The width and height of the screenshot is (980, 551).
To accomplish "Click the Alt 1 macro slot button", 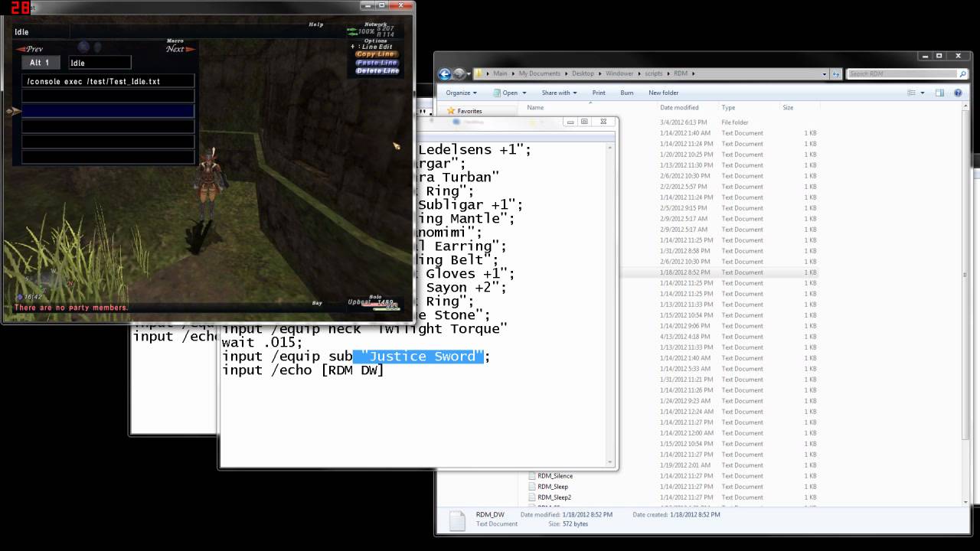I will [x=40, y=63].
